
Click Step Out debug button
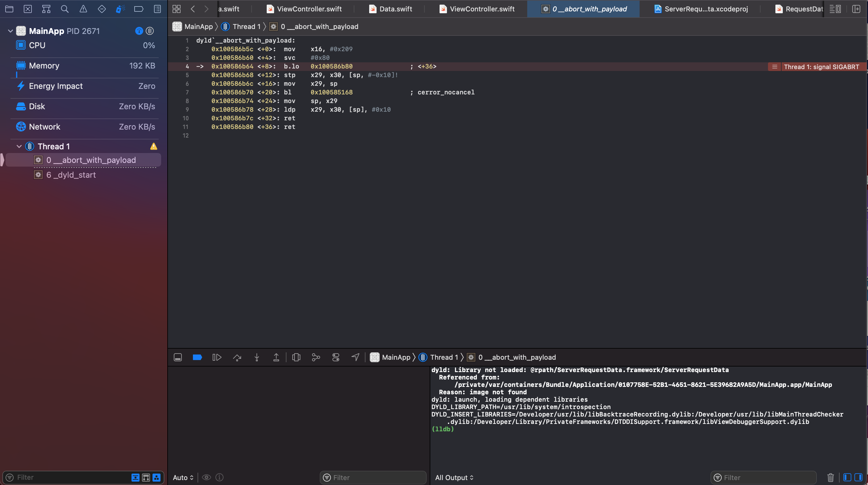276,357
